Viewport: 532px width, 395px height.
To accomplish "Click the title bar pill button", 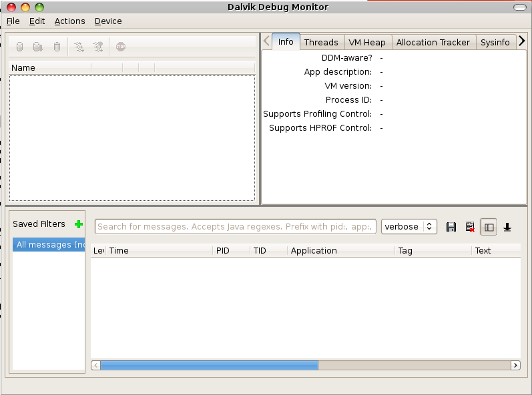I will (520, 7).
